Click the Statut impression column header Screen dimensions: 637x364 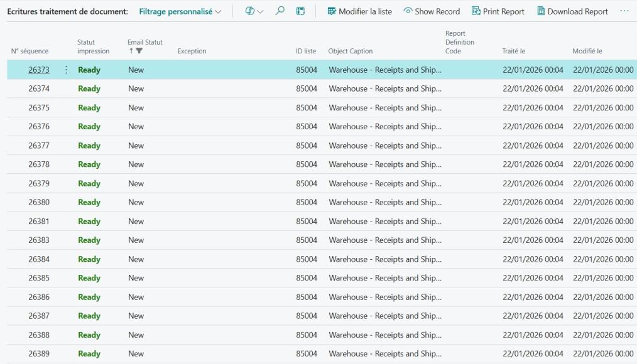pos(93,47)
